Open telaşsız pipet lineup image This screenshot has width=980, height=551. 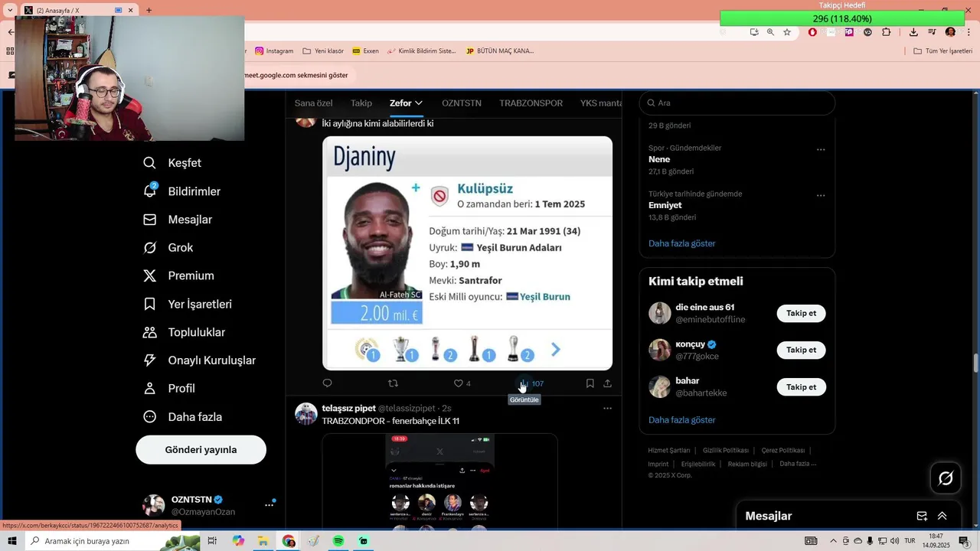[440, 481]
